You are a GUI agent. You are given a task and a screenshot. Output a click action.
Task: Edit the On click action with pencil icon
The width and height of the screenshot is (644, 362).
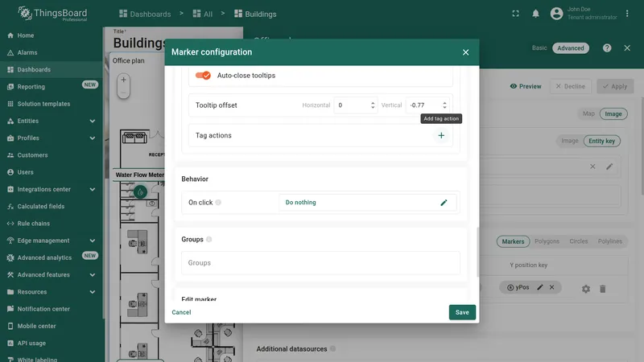pyautogui.click(x=444, y=203)
